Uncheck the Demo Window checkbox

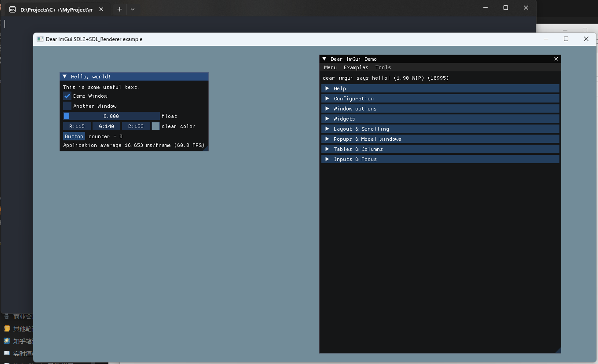67,96
